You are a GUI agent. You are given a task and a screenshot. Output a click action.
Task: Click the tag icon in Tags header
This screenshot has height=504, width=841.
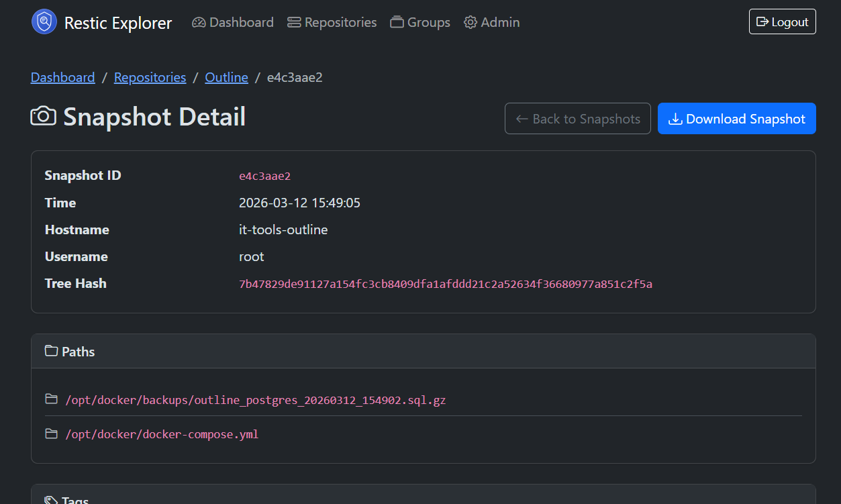point(51,500)
